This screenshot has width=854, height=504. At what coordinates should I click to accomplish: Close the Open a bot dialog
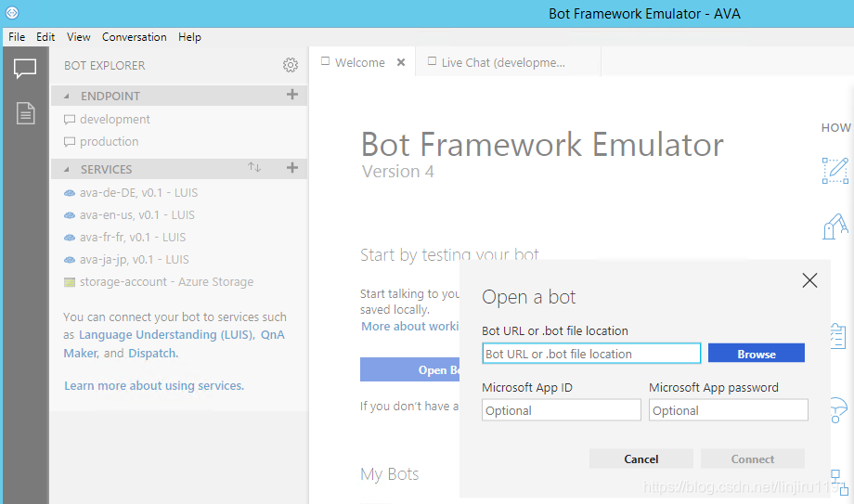(809, 280)
